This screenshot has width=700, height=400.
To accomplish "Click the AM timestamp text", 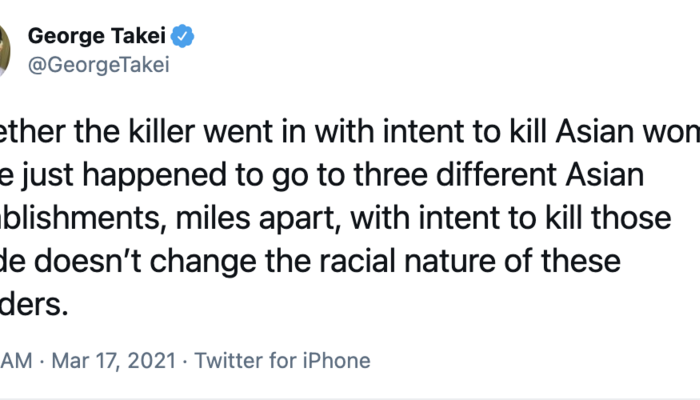I will coord(19,361).
